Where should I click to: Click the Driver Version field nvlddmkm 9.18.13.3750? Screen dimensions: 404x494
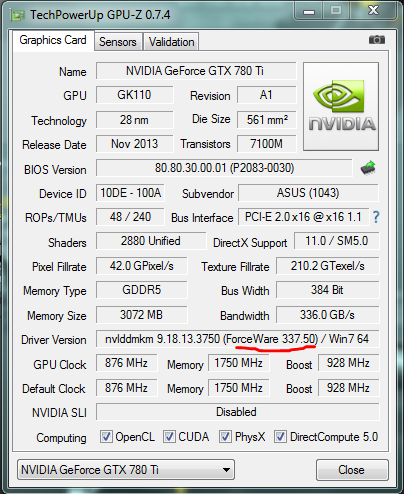click(x=237, y=339)
